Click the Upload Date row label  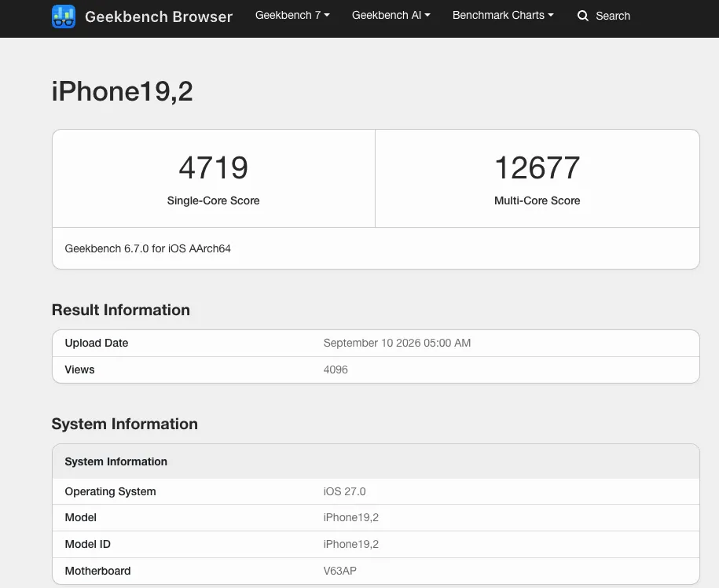click(97, 343)
